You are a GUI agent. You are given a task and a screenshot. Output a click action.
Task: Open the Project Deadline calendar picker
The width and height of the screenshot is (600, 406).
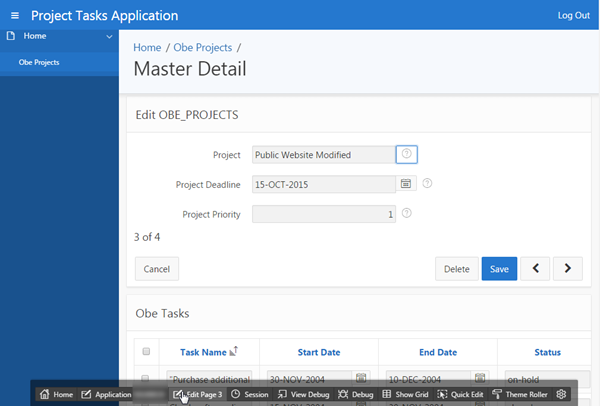pyautogui.click(x=406, y=184)
